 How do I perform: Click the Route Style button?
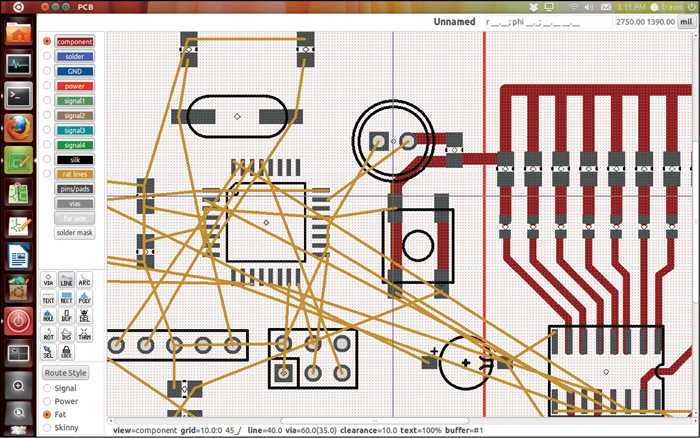66,372
